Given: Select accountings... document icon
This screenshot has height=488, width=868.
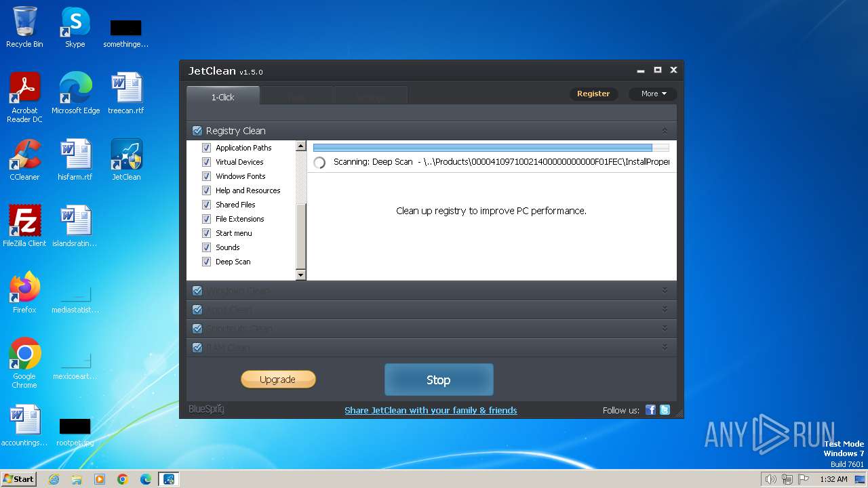Looking at the screenshot, I should pyautogui.click(x=24, y=426).
